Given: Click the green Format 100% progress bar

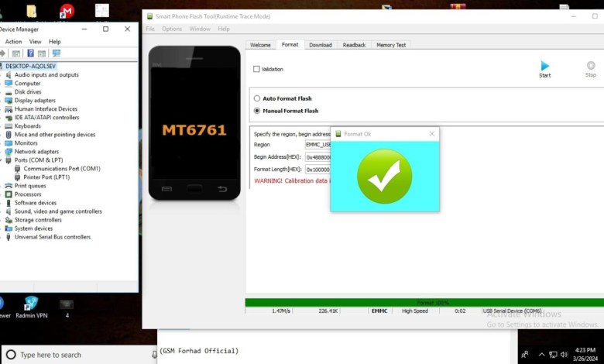Looking at the screenshot, I should (424, 302).
